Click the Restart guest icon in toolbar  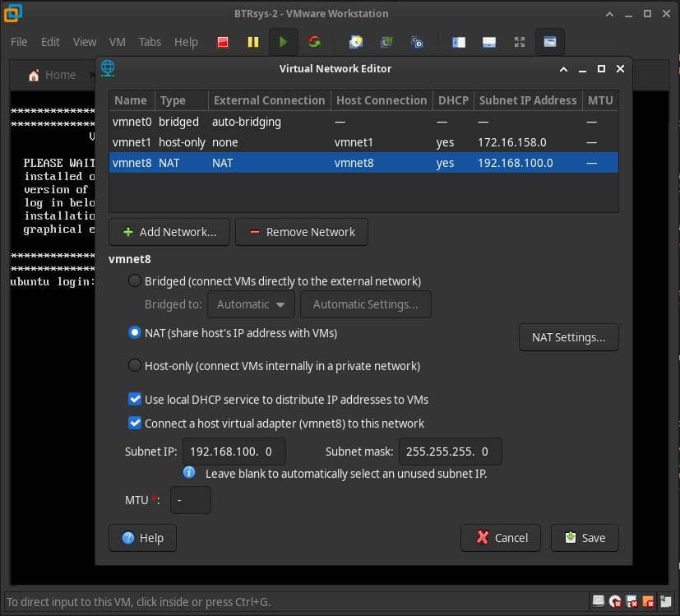[x=313, y=42]
